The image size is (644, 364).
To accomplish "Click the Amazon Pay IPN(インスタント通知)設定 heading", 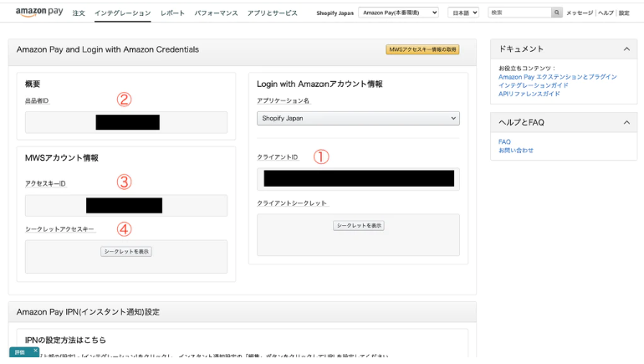I will pos(88,312).
